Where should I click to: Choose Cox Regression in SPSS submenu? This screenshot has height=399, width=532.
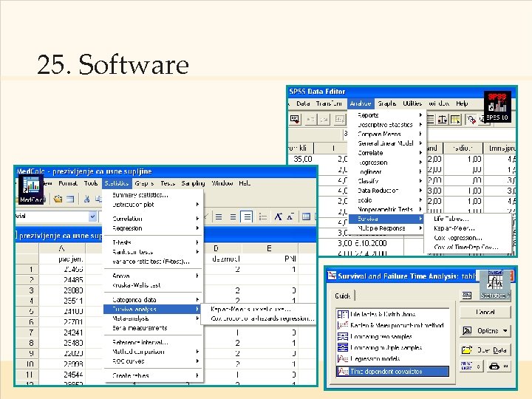click(x=458, y=238)
